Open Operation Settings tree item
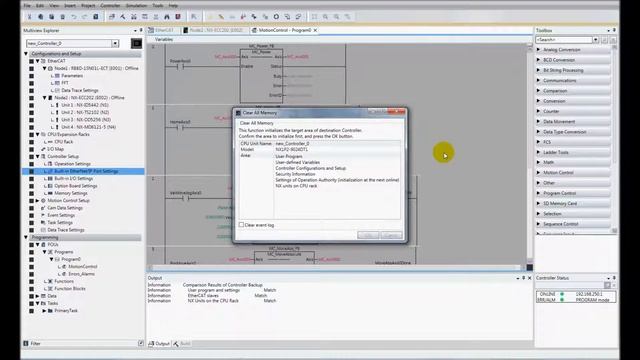 click(72, 164)
